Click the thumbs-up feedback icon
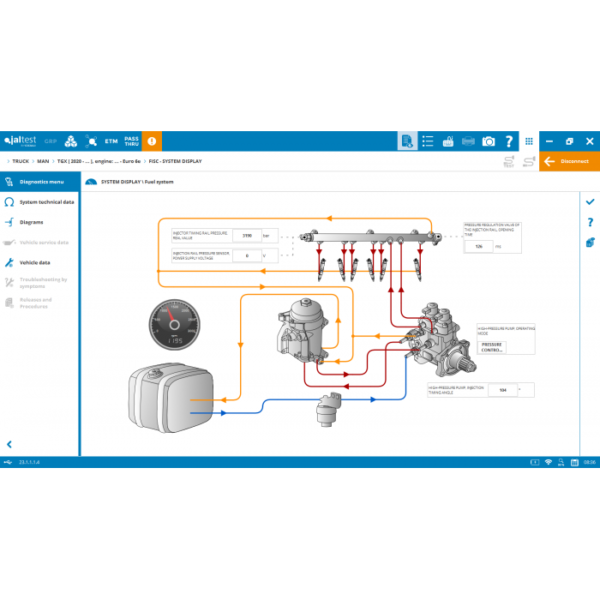The height and width of the screenshot is (600, 600). click(448, 142)
